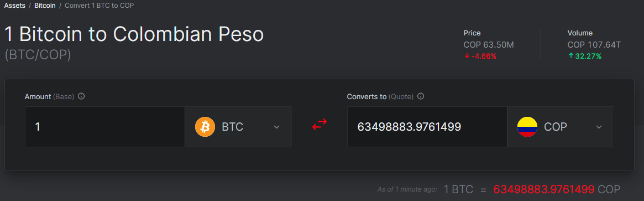Click the orange Bitcoin logo icon
644x201 pixels.
(205, 127)
